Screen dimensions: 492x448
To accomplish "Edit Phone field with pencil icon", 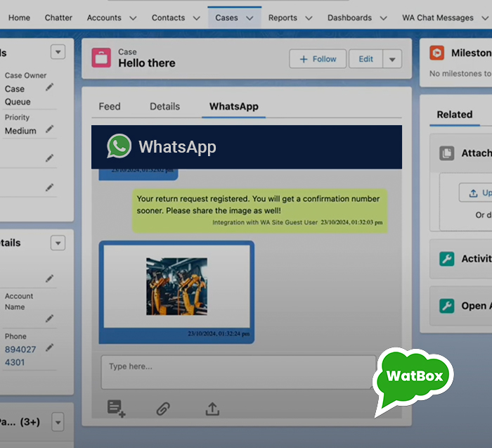I will tap(50, 347).
